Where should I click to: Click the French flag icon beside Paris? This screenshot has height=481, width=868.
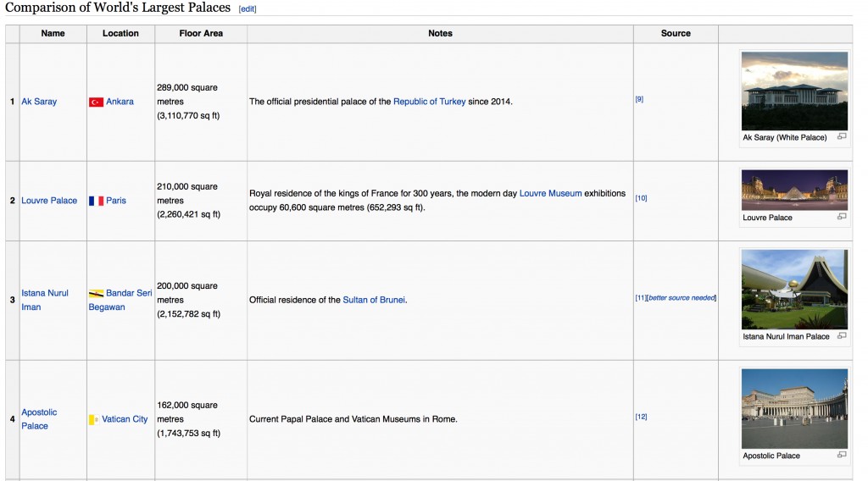[x=96, y=201]
